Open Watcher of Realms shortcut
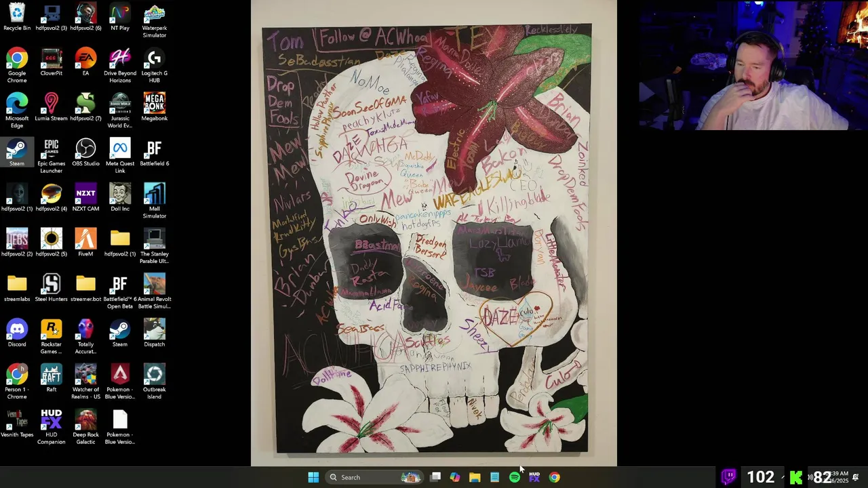This screenshot has height=488, width=868. click(85, 382)
